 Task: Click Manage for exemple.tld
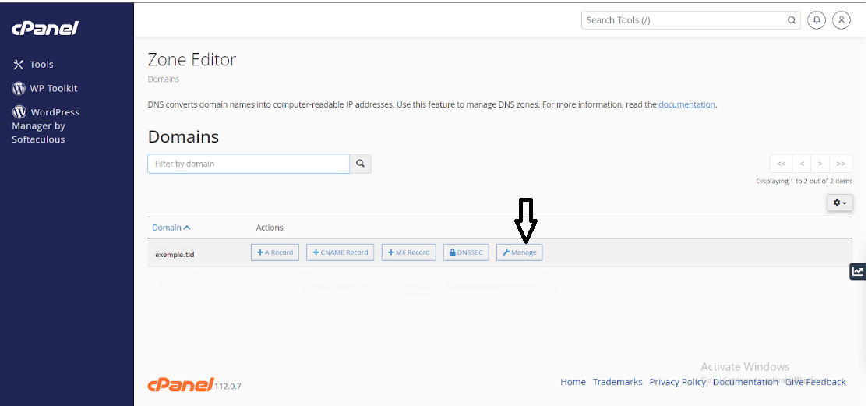520,252
